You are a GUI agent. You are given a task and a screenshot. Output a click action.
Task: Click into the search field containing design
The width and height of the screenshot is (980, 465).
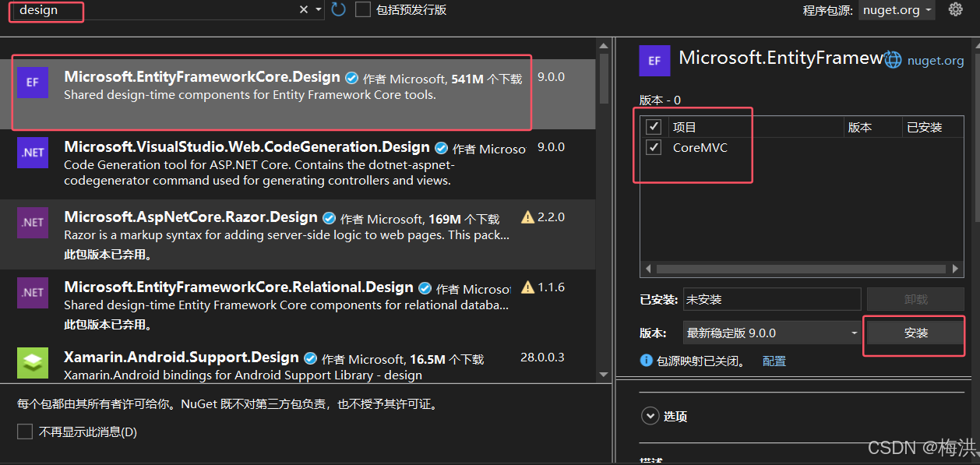point(156,10)
